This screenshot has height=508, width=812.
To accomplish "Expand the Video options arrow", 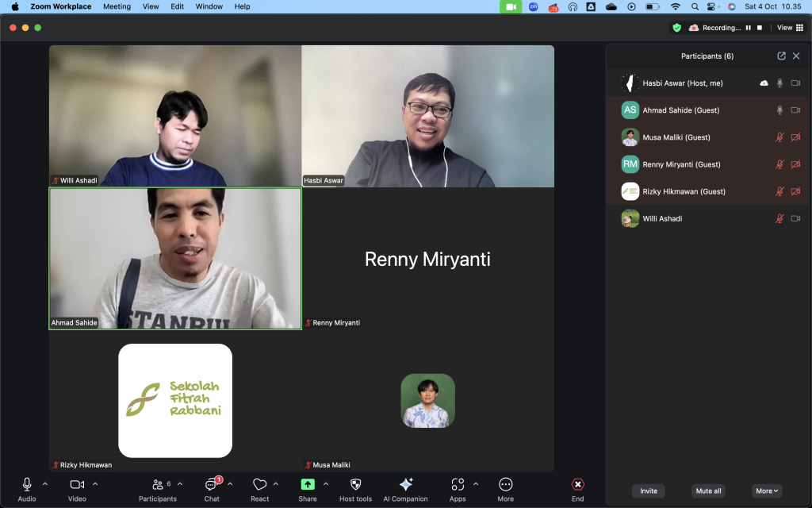I will click(95, 483).
